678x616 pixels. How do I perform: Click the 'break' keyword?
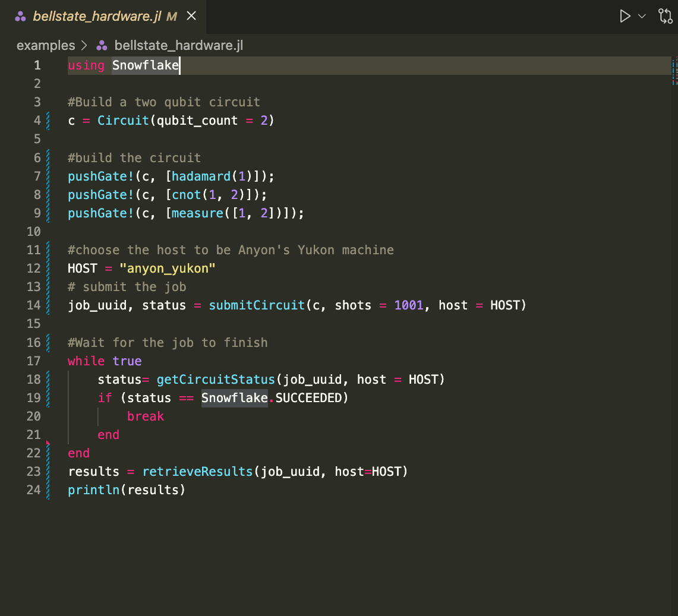click(146, 416)
